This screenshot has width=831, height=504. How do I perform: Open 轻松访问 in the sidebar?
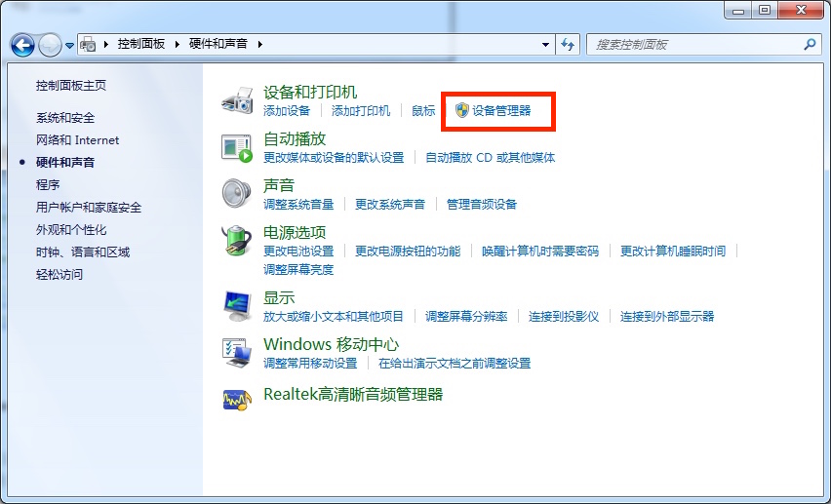(x=59, y=274)
